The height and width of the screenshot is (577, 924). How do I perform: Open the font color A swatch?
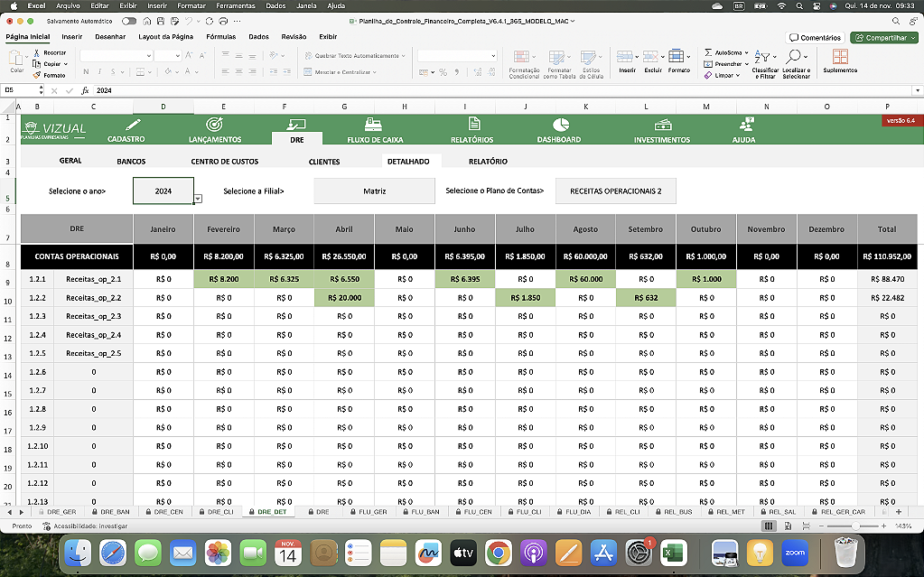tap(187, 72)
